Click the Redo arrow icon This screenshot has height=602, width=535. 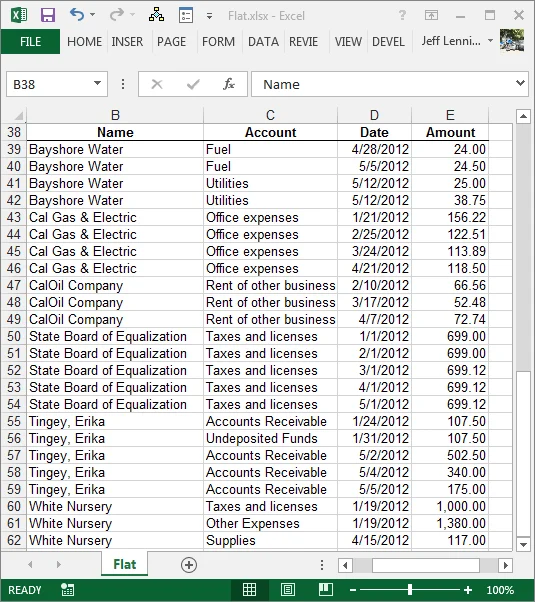[116, 15]
